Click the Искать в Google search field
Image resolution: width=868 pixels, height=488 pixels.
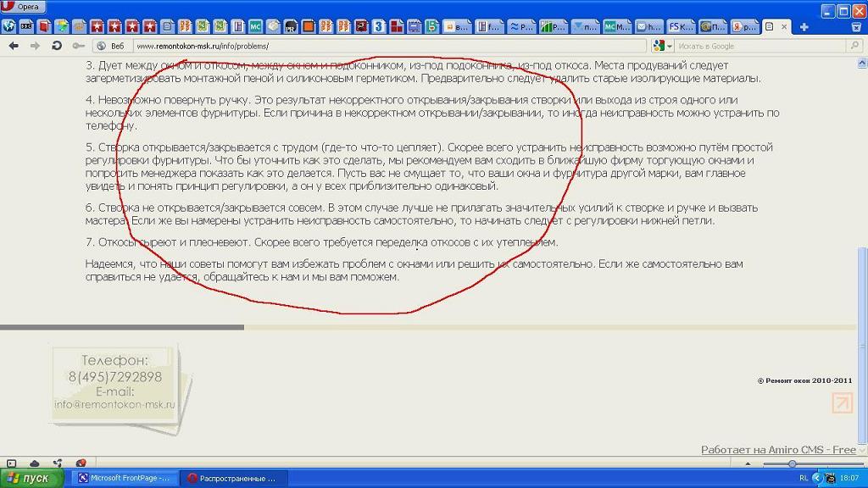click(761, 46)
